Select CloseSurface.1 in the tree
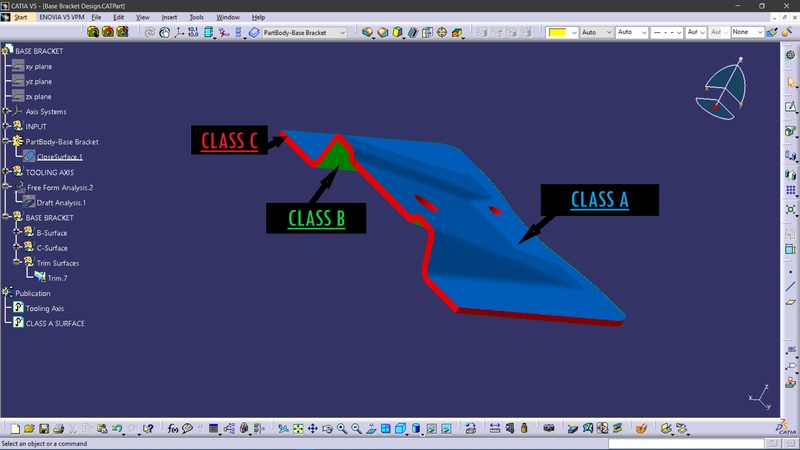 [x=59, y=157]
